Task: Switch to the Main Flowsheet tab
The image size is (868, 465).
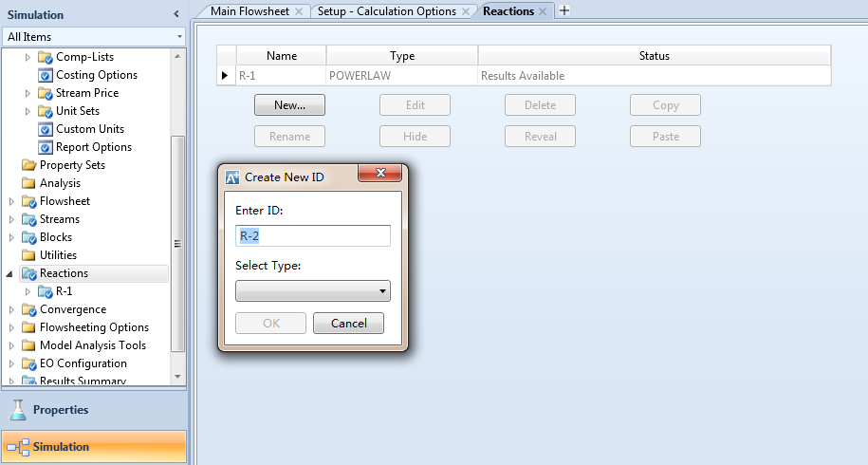Action: 249,11
